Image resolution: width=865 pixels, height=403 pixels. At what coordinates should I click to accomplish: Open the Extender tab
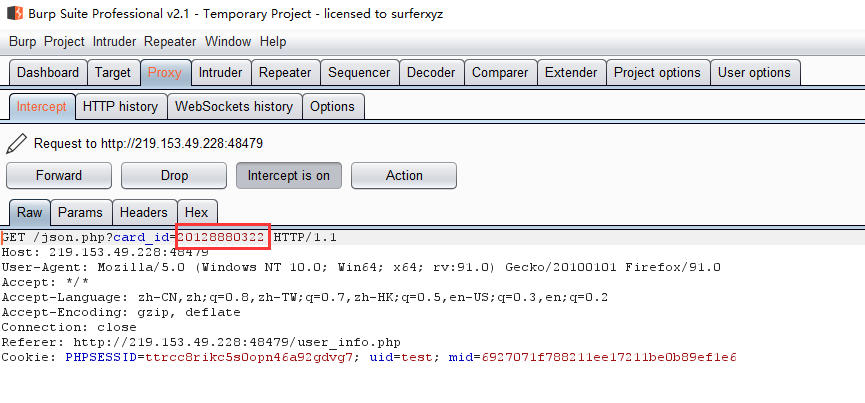[571, 73]
